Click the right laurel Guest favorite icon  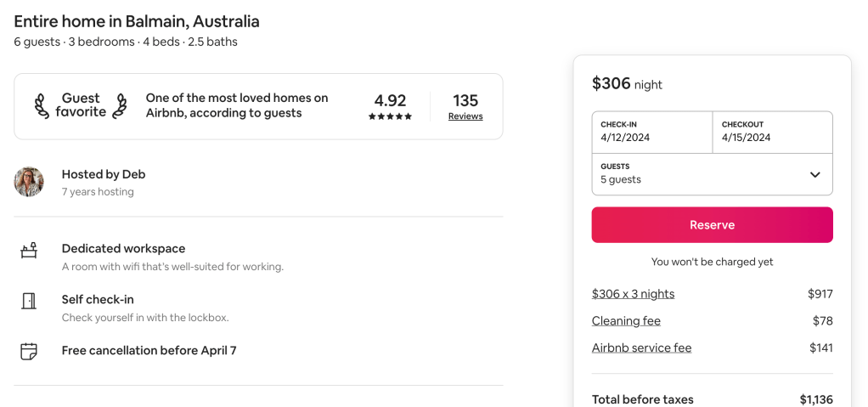click(120, 105)
